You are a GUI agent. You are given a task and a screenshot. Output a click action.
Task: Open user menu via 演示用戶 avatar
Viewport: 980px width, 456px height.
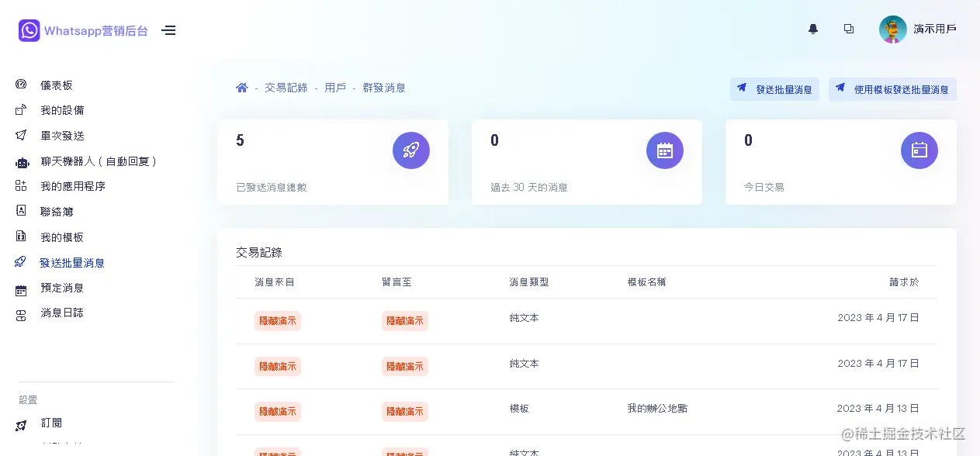(x=893, y=29)
